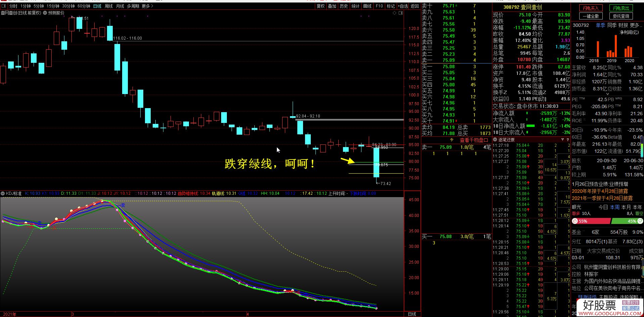The image size is (644, 317).
Task: Click the 历史 history toolbar button
Action: pos(344,6)
